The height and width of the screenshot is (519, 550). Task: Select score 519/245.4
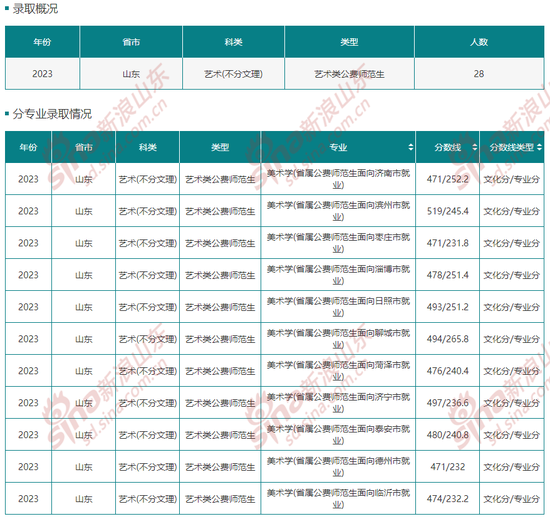[448, 211]
